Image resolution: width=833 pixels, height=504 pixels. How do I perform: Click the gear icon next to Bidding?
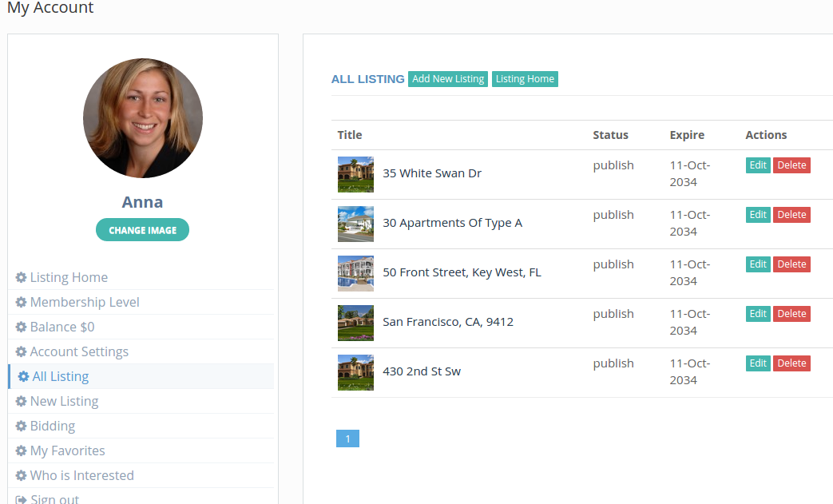point(20,426)
